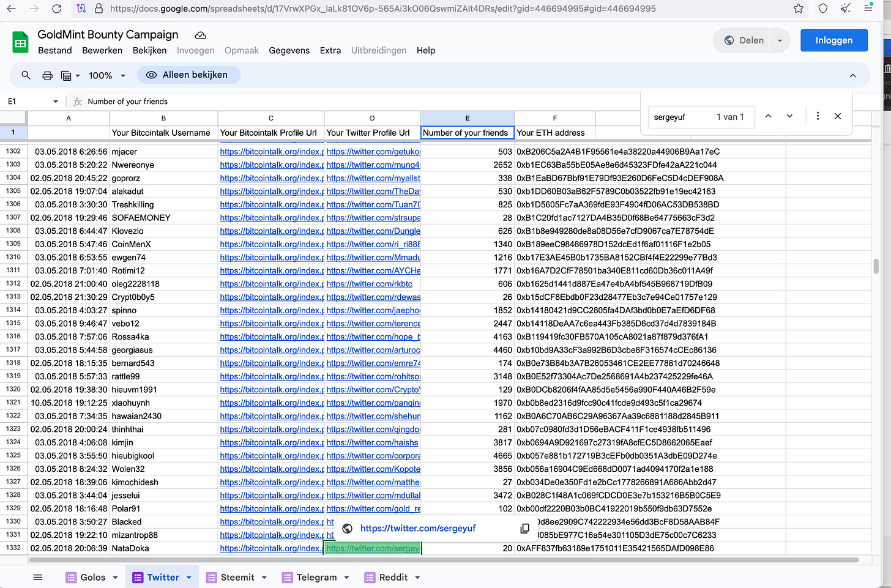Click the Delen share button
Viewport: 891px width, 588px height.
744,40
